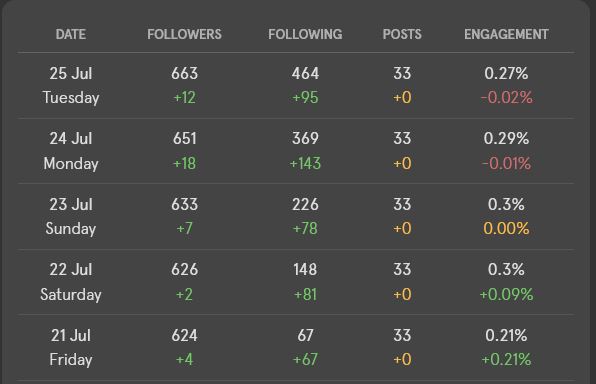Viewport: 596px width, 384px height.
Task: Click the FOLLOWERS column header
Action: [x=184, y=34]
